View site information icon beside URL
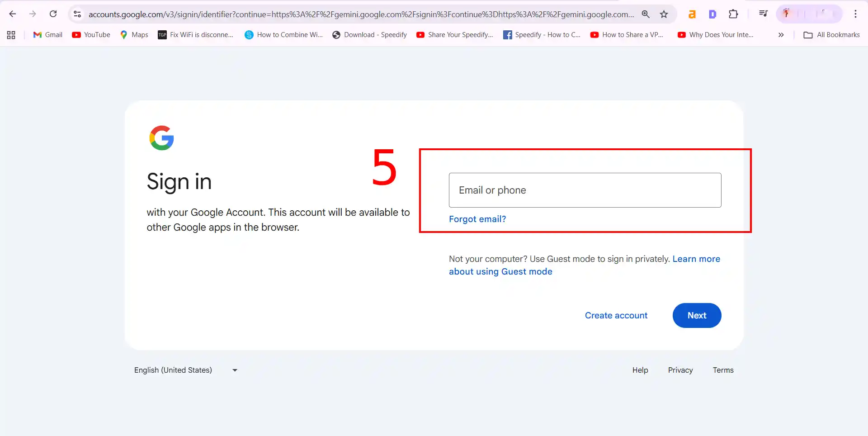The image size is (868, 436). [77, 14]
